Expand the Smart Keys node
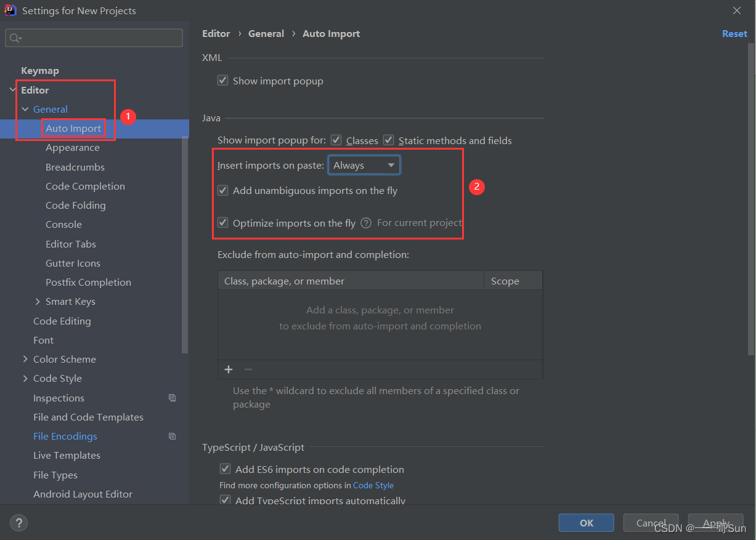 point(38,302)
